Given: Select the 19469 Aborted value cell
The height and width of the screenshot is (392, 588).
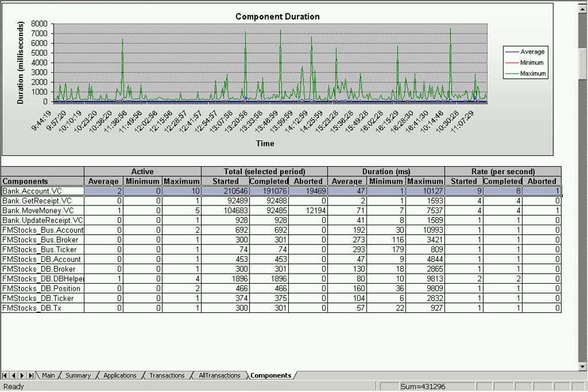Looking at the screenshot, I should 308,191.
